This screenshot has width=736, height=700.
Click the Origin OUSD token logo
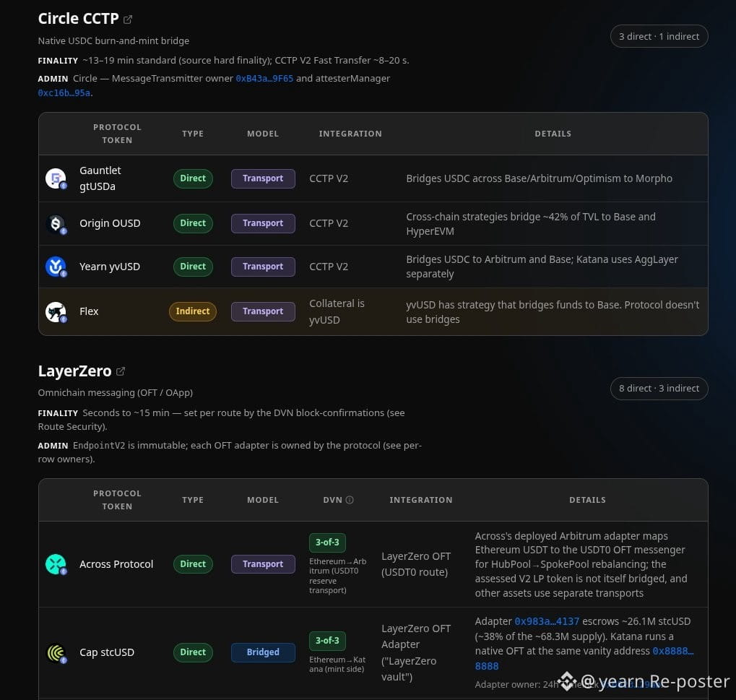point(56,223)
